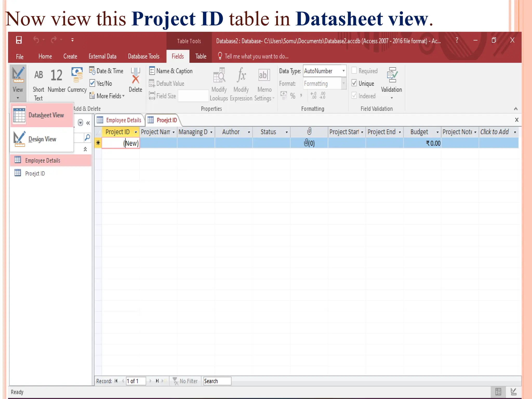Click the attachment paperclip column header
The image size is (532, 399).
[x=309, y=132]
